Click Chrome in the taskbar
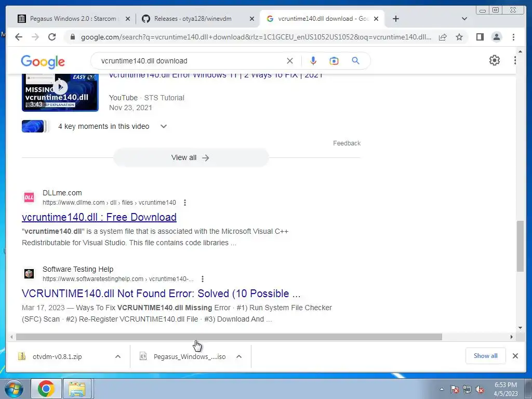This screenshot has width=532, height=399. point(46,389)
